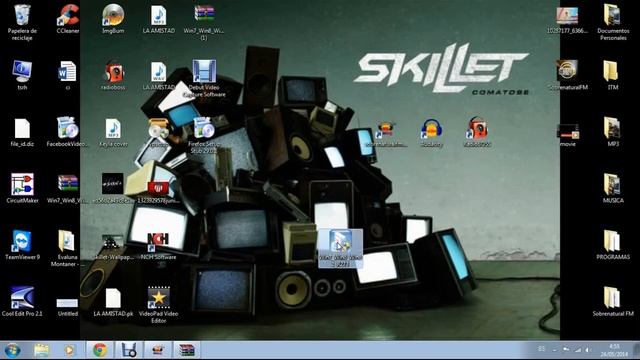640x360 pixels.
Task: Click the Show desktop button
Action: pyautogui.click(x=636, y=350)
